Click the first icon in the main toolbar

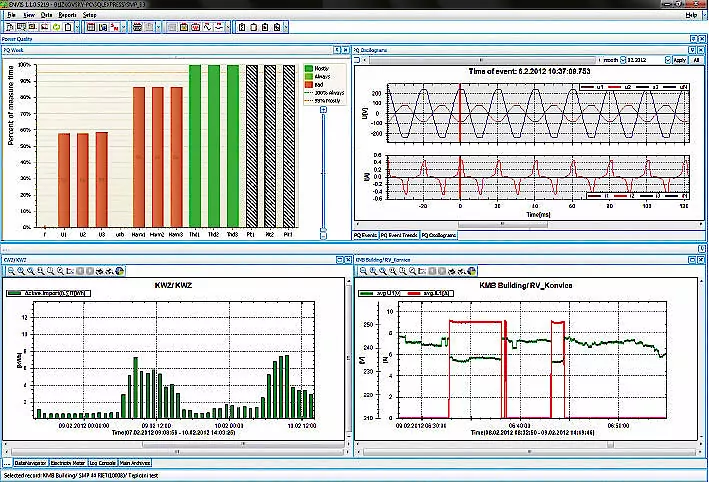click(8, 27)
